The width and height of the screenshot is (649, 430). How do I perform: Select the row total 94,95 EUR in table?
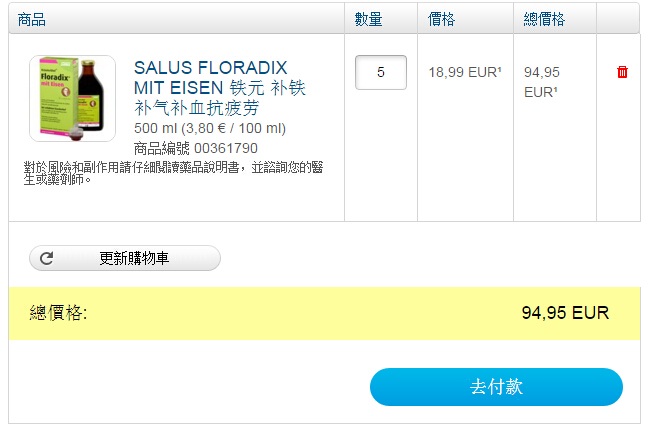coord(541,81)
